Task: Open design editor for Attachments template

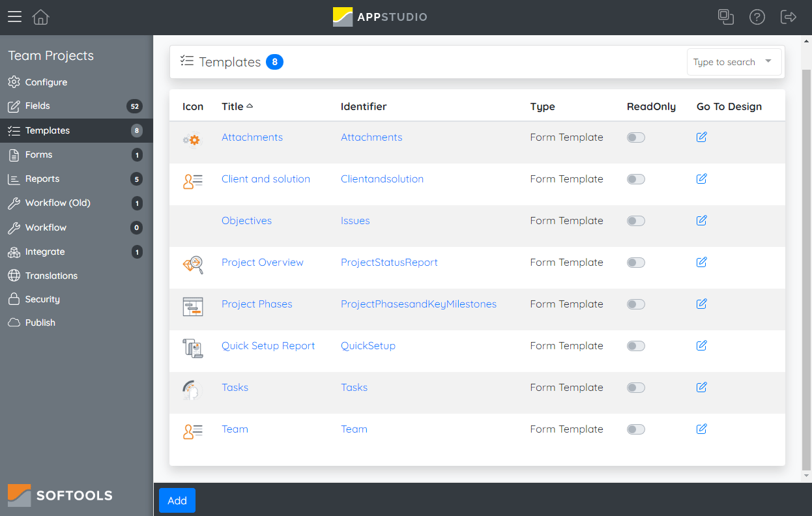Action: point(702,137)
